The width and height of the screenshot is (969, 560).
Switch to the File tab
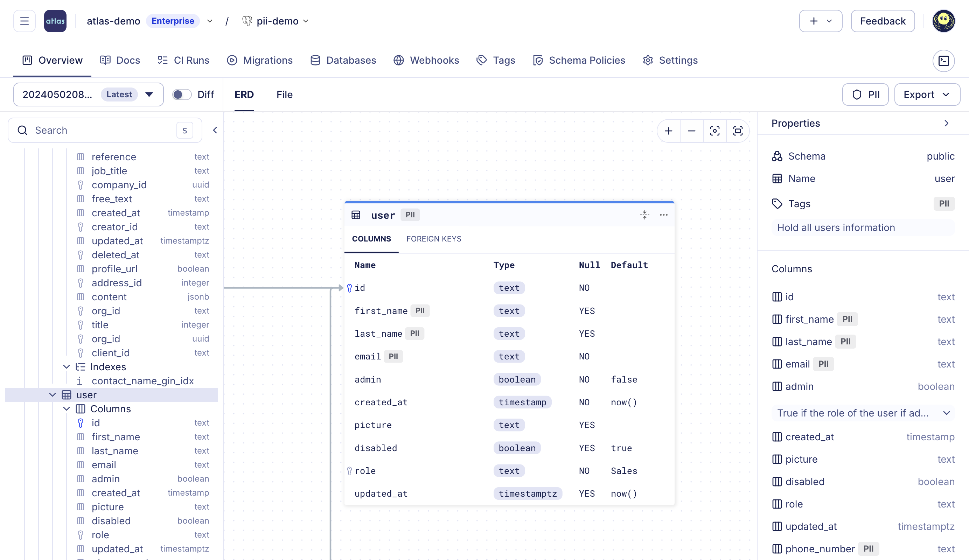point(284,94)
